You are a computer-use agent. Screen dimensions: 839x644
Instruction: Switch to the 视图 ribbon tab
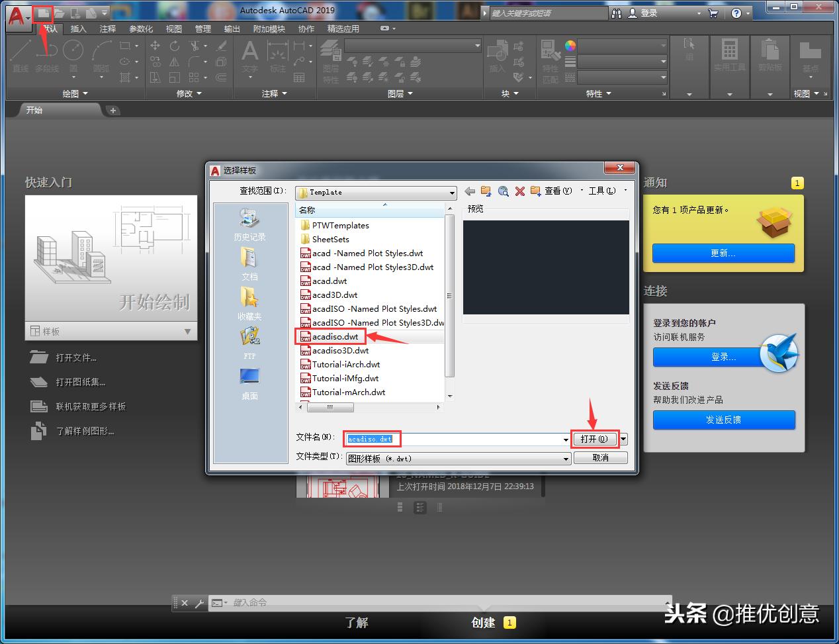click(x=173, y=28)
